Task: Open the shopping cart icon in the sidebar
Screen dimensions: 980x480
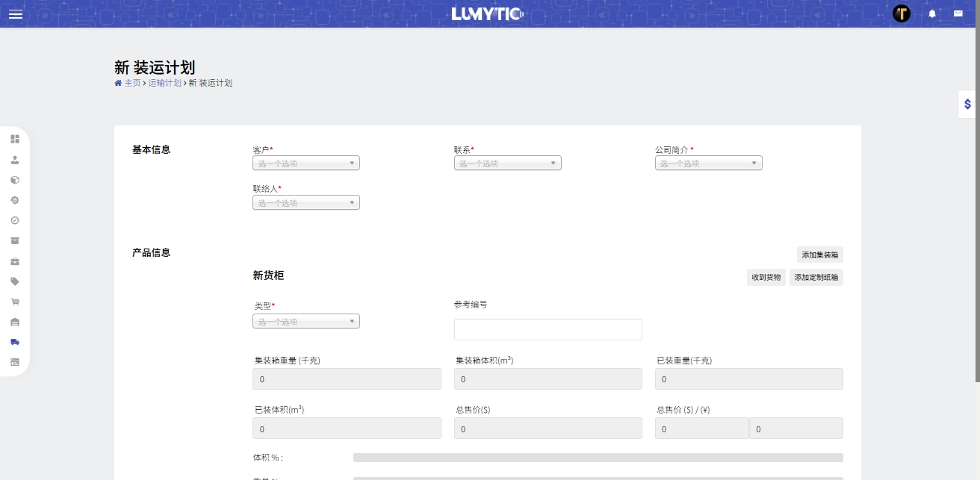Action: (15, 301)
